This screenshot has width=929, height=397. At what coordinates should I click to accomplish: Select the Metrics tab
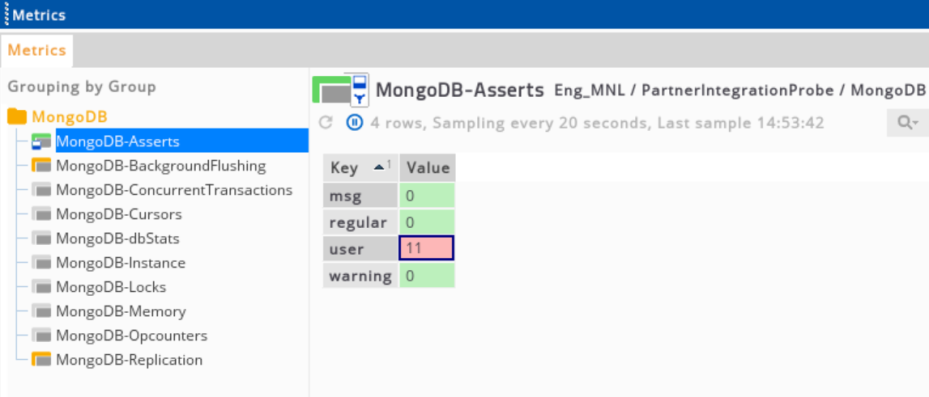[x=37, y=50]
